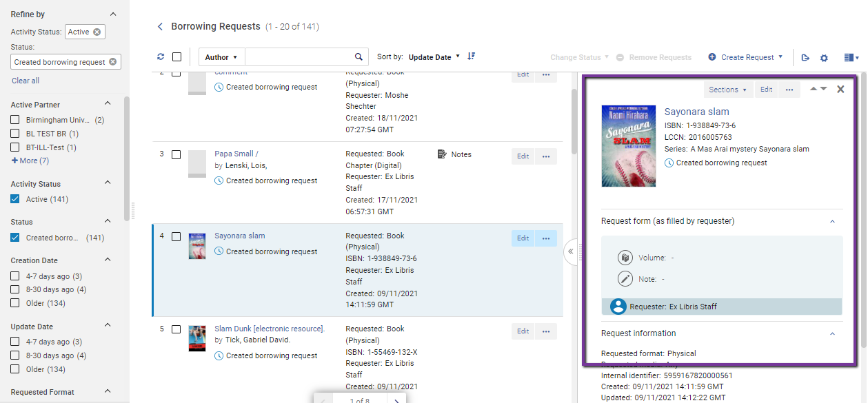Viewport: 868px width, 403px height.
Task: Check the BT-ILL-Test partner filter
Action: pos(15,147)
